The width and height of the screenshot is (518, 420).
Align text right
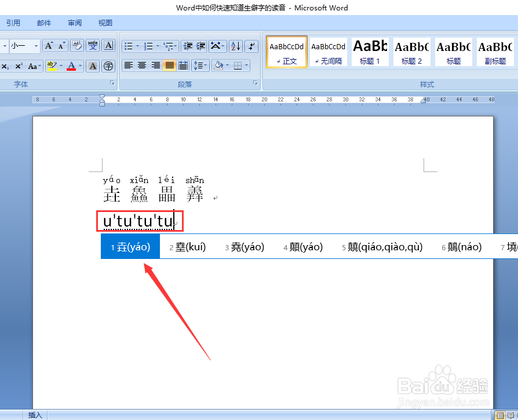[x=156, y=65]
